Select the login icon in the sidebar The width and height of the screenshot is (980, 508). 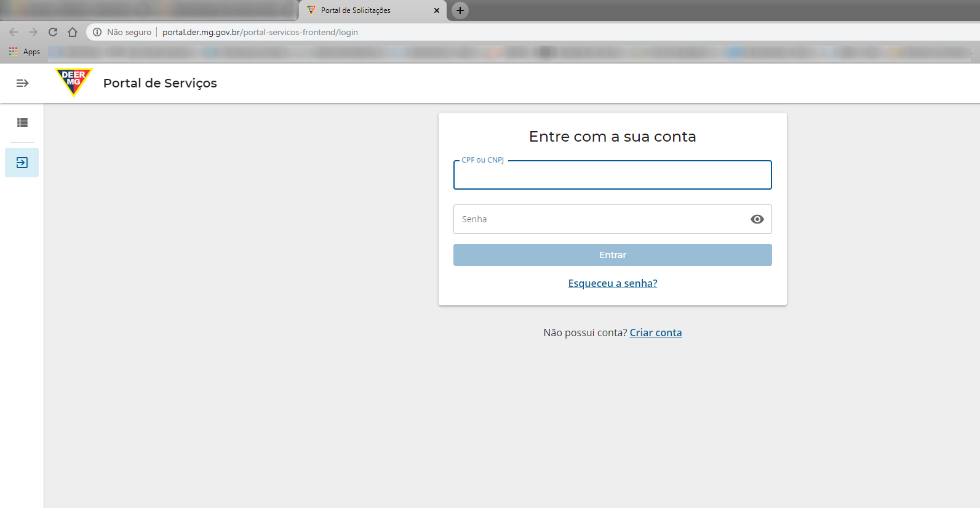pos(22,163)
